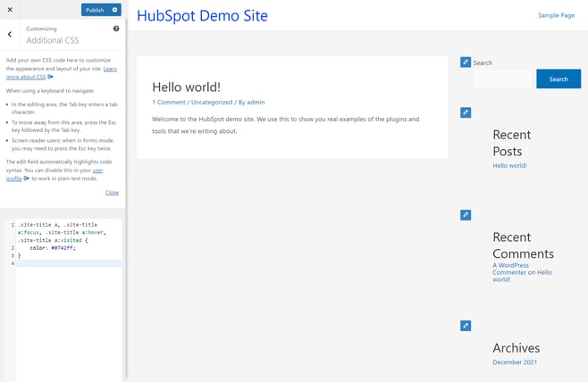Screen dimensions: 588x382
Task: Open the Sample Page menu link
Action: click(556, 15)
